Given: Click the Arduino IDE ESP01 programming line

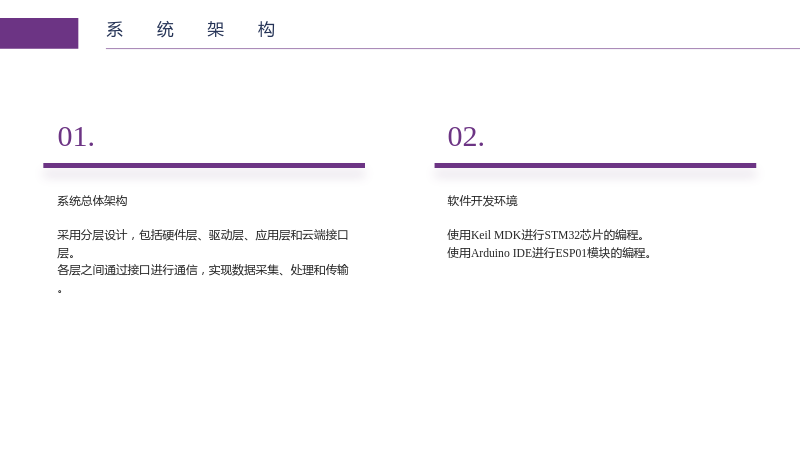Looking at the screenshot, I should 549,253.
